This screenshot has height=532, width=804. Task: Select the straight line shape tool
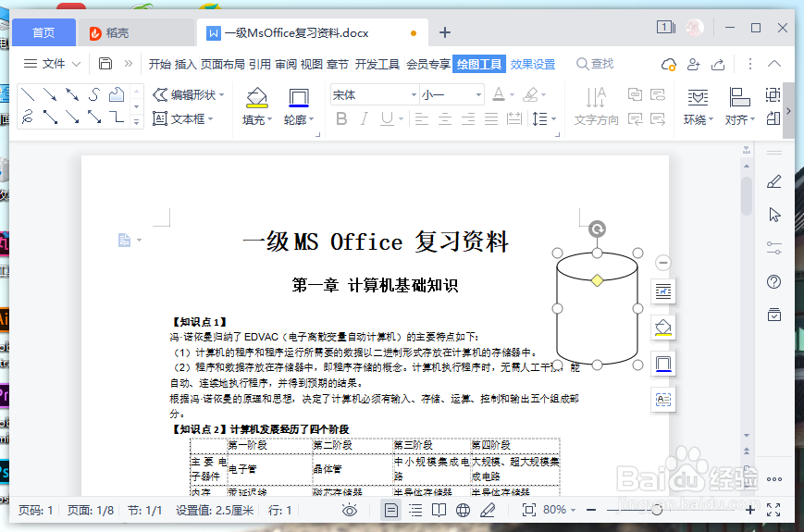(x=28, y=94)
